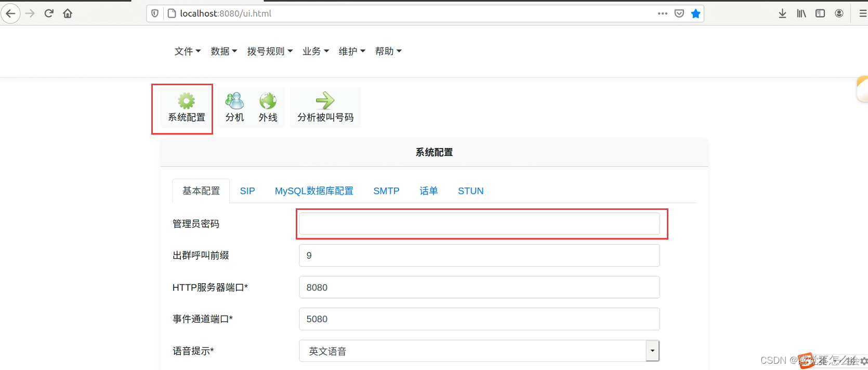This screenshot has height=370, width=868.
Task: Open the Pocket save icon
Action: pos(679,14)
